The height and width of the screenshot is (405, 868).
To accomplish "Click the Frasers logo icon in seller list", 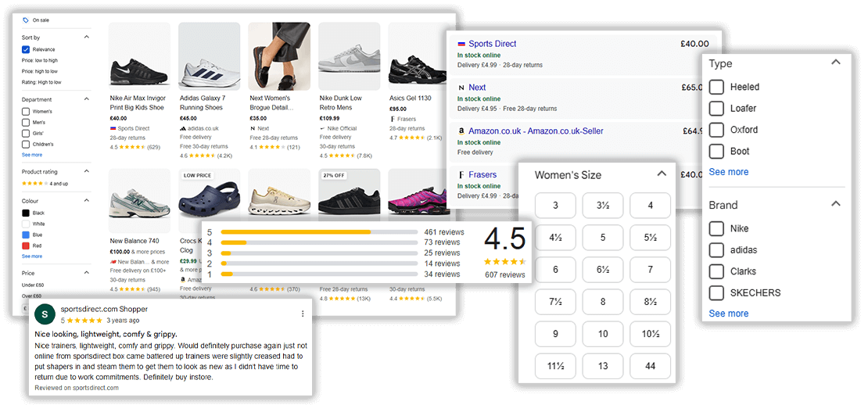I will (x=461, y=174).
